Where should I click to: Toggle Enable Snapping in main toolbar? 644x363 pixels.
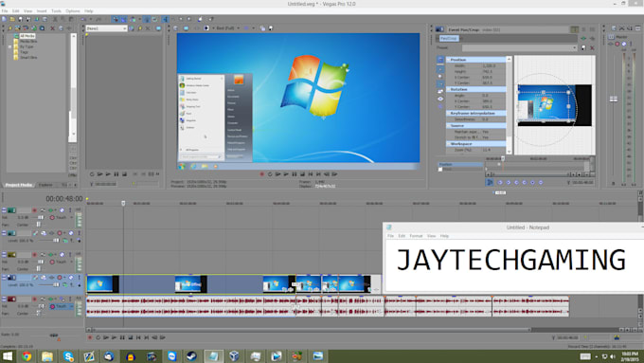click(x=116, y=19)
